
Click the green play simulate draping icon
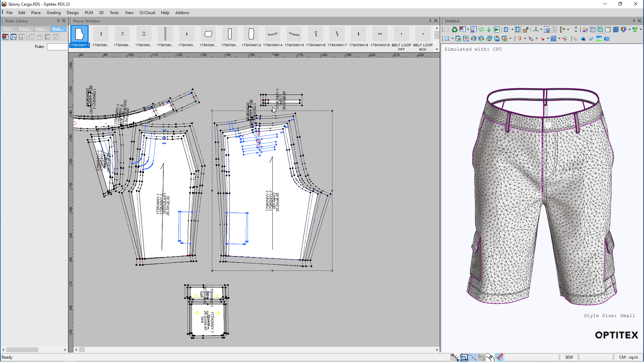pos(497,29)
